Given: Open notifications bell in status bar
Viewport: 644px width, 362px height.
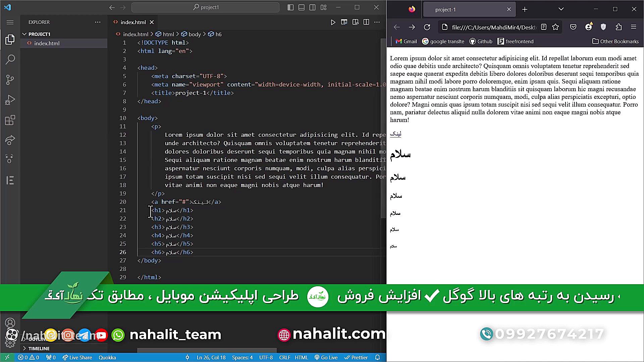Looking at the screenshot, I should pos(377,358).
